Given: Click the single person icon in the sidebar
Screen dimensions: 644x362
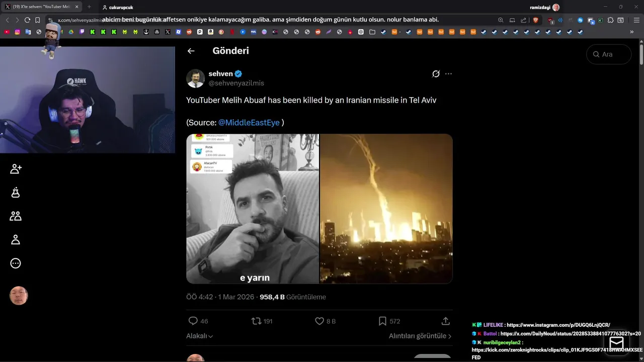Looking at the screenshot, I should [x=16, y=240].
